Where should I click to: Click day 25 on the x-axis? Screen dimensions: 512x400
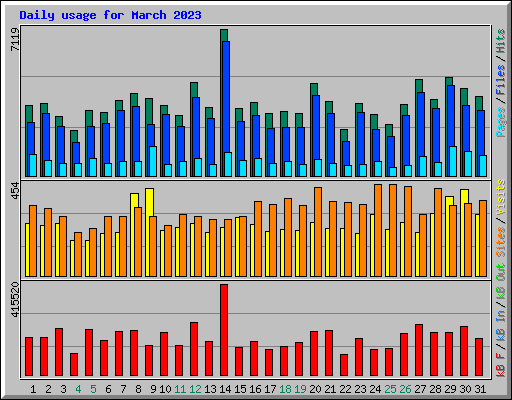click(x=390, y=389)
